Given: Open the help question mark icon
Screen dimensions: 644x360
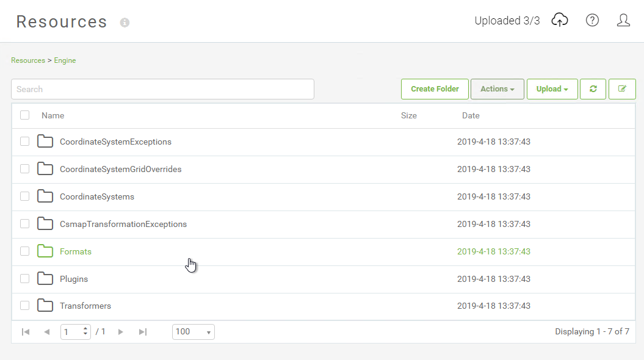Looking at the screenshot, I should click(x=592, y=20).
